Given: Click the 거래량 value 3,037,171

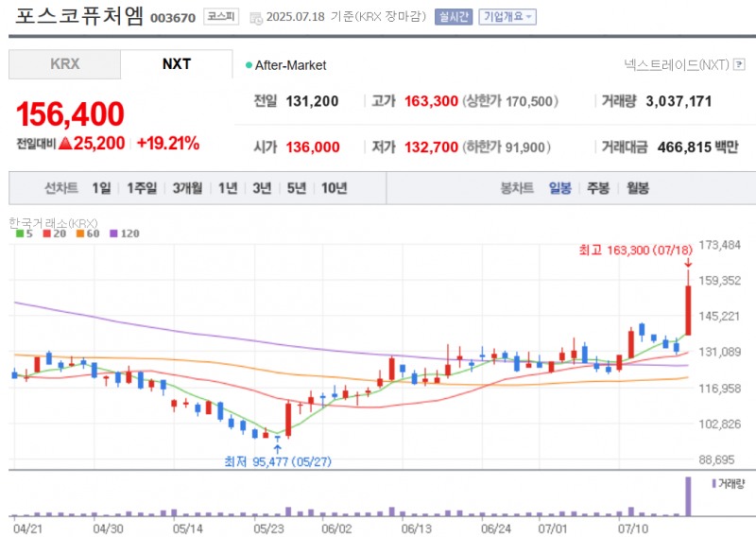Looking at the screenshot, I should pyautogui.click(x=679, y=101).
